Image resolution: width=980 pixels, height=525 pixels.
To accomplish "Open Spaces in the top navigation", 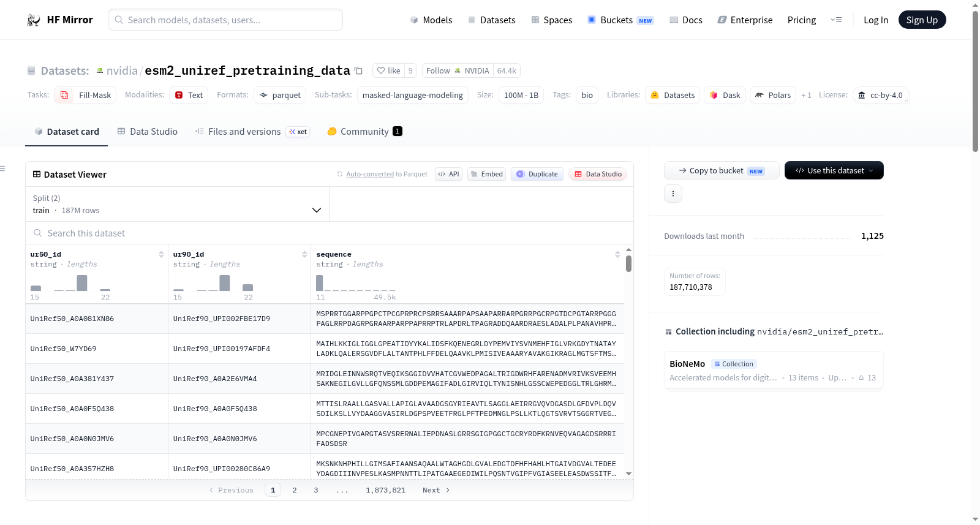I will (552, 20).
